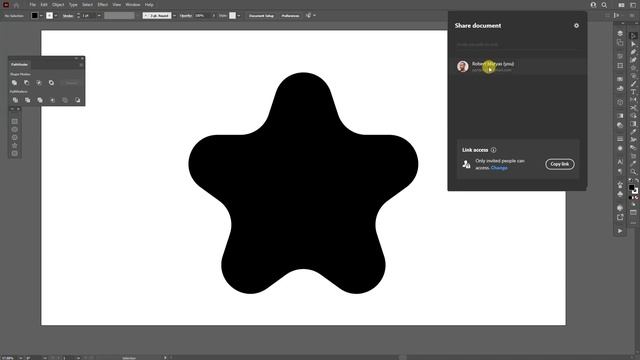Open the stroke color dropdown in control bar
The width and height of the screenshot is (640, 360).
56,16
